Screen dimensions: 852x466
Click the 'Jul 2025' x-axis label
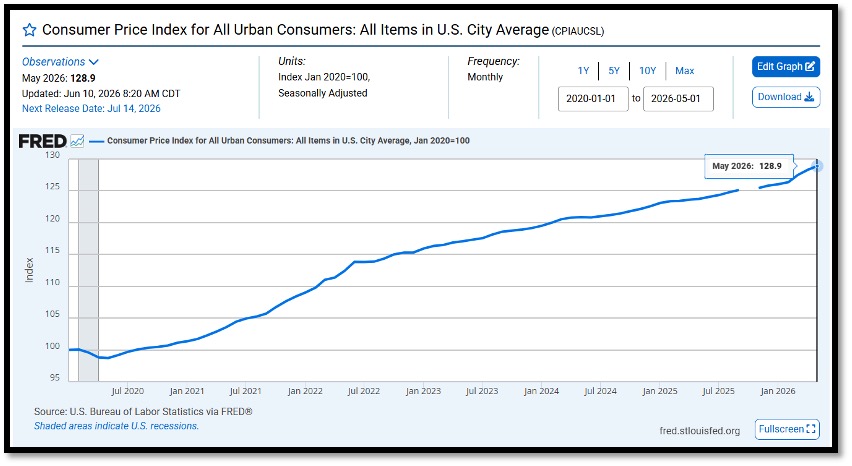click(718, 391)
